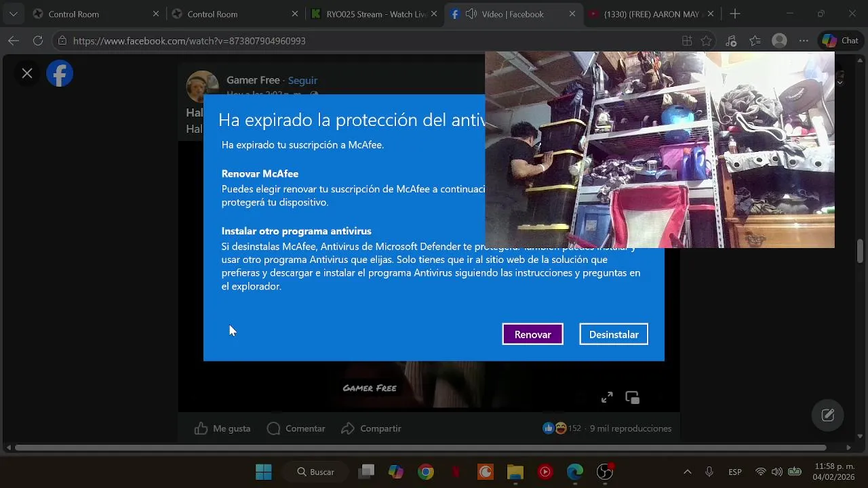Open the Facebook logo home icon
The width and height of the screenshot is (868, 488).
[x=60, y=73]
